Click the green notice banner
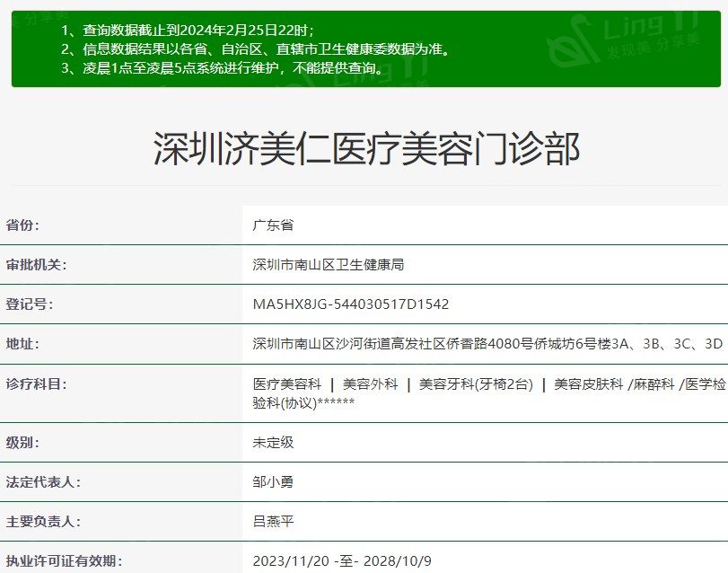The image size is (728, 573). pyautogui.click(x=364, y=48)
